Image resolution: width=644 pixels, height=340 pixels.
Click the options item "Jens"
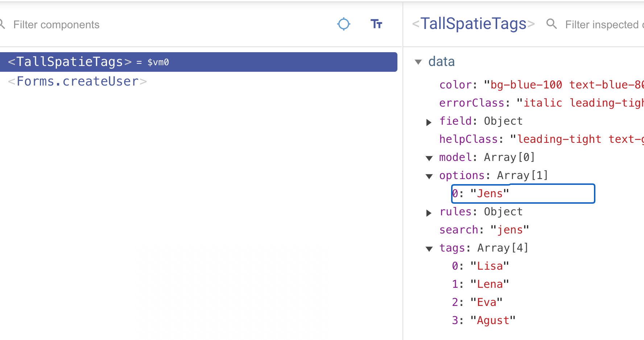523,194
